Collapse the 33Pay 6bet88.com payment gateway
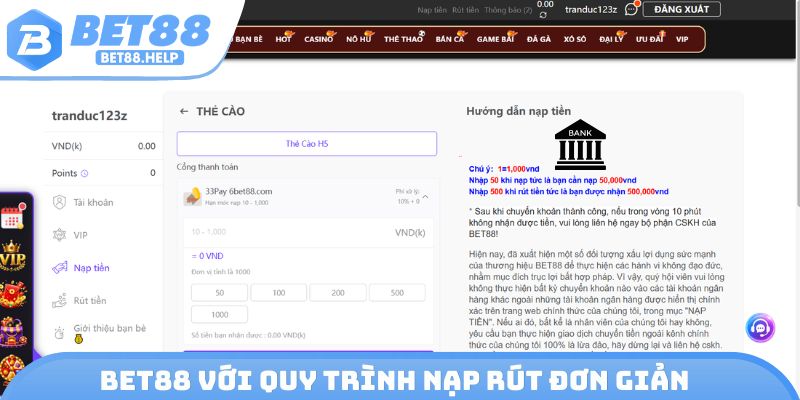The height and width of the screenshot is (400, 800). coord(425,196)
